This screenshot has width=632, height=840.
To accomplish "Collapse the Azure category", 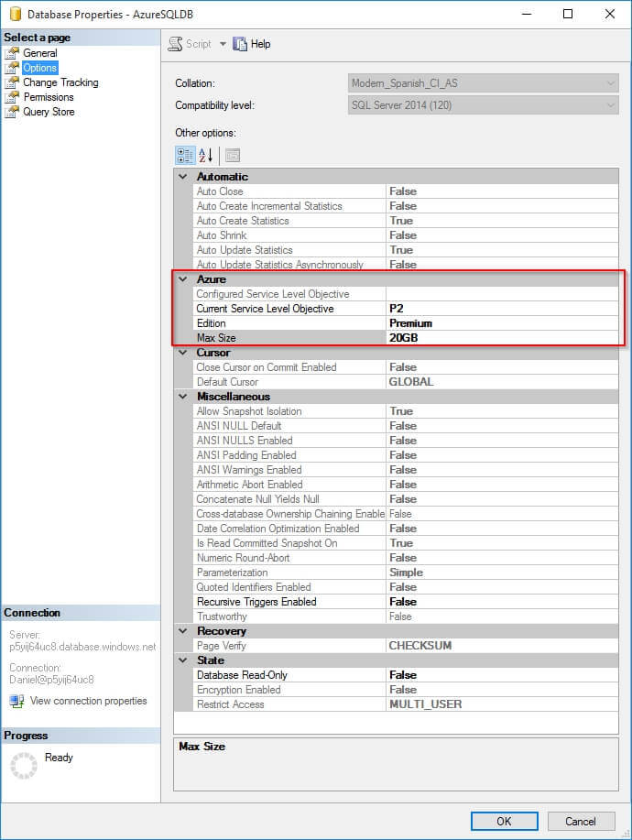I will point(183,279).
